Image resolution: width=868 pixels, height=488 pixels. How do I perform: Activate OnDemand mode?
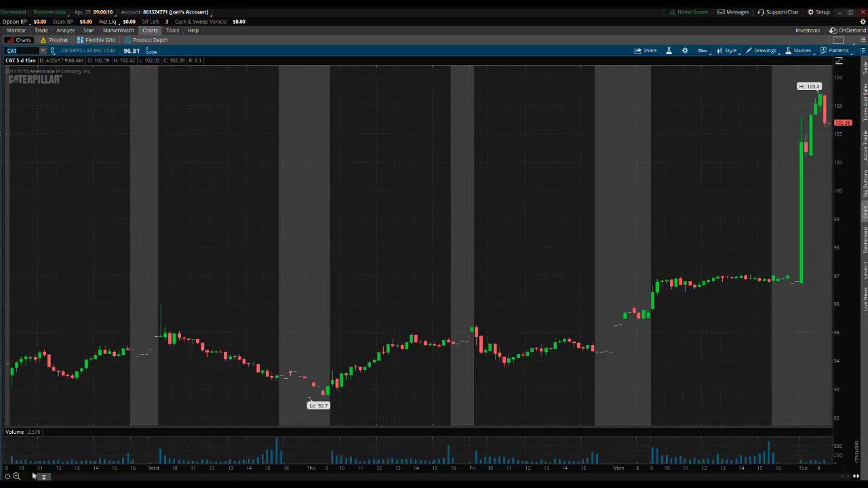click(848, 30)
